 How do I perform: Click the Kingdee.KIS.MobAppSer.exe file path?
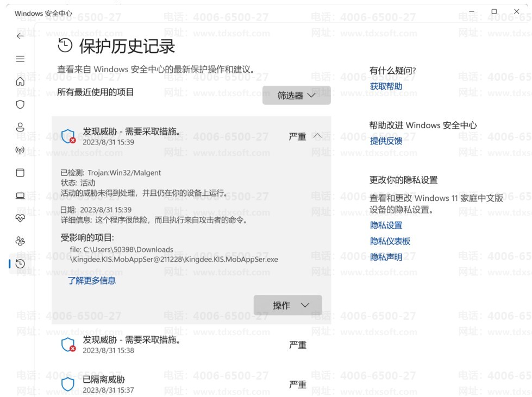tap(174, 255)
